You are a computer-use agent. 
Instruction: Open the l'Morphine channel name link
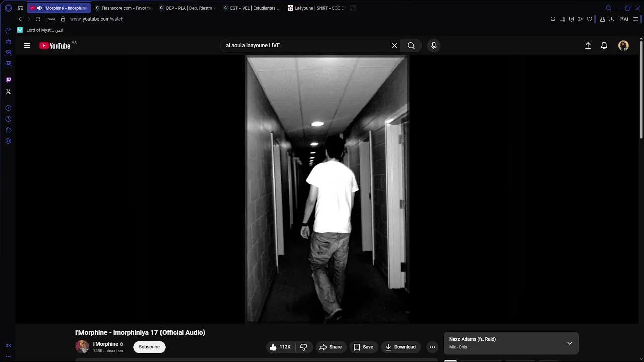[x=106, y=344]
